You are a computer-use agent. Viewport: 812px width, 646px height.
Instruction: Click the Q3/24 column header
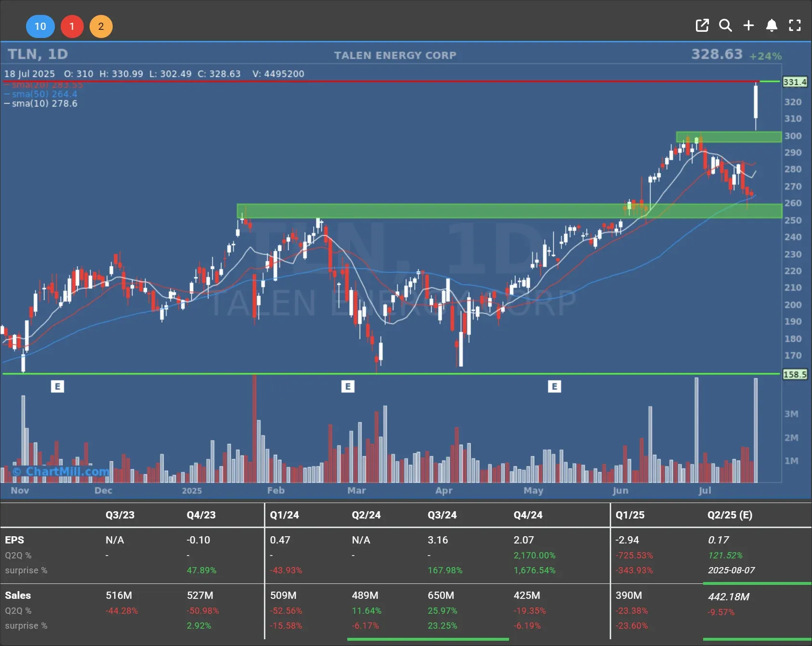(442, 515)
